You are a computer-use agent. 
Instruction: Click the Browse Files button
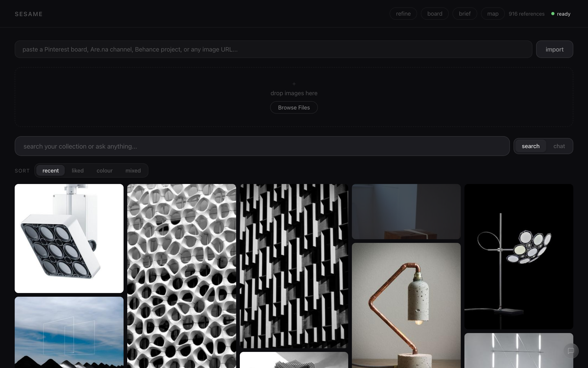coord(294,107)
